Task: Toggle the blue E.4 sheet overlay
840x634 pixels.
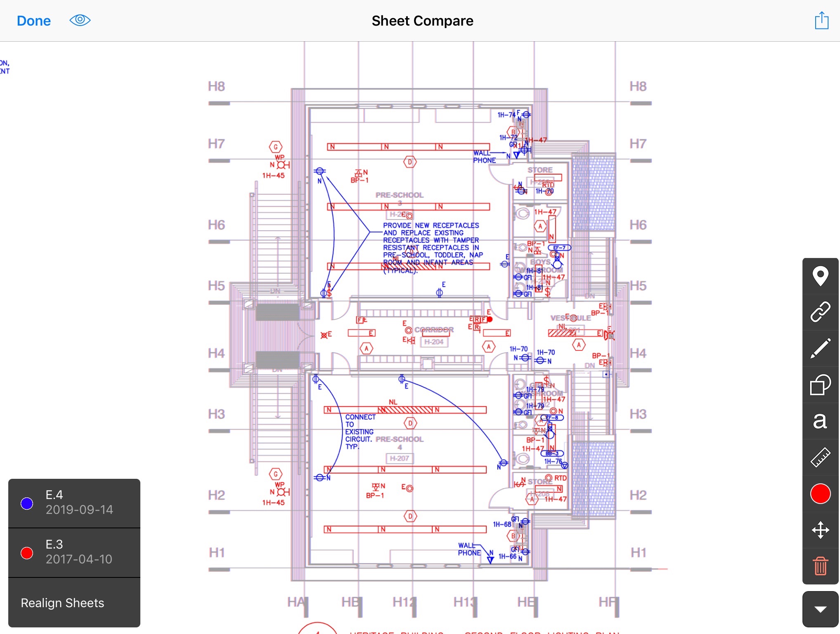Action: [x=27, y=503]
